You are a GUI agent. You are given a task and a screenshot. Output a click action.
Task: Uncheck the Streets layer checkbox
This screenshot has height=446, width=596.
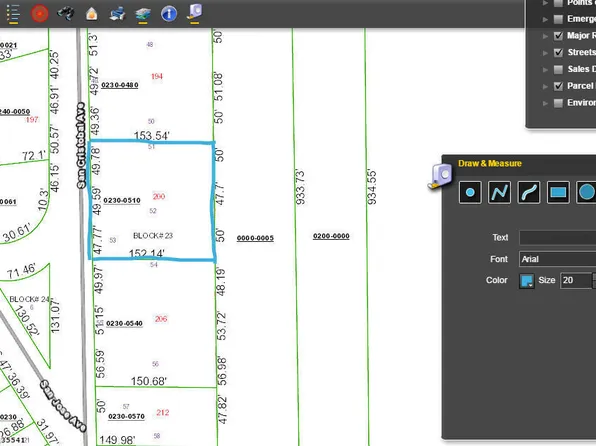pos(558,52)
